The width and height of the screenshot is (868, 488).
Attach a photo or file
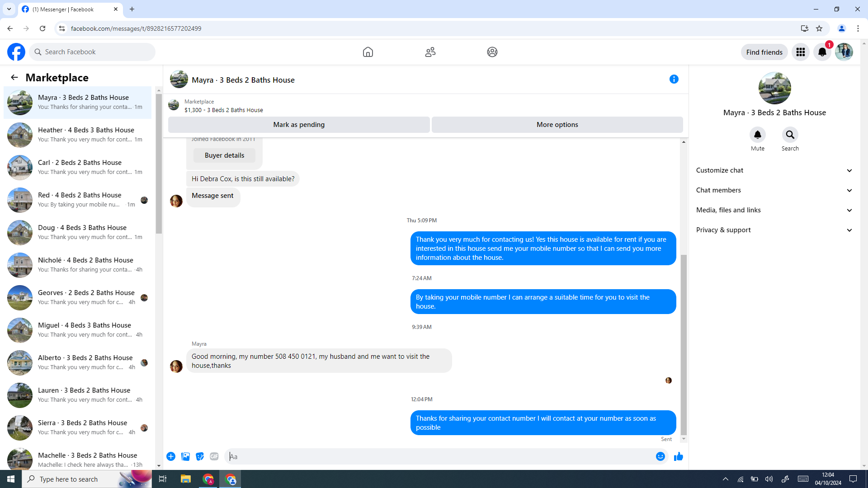click(185, 456)
